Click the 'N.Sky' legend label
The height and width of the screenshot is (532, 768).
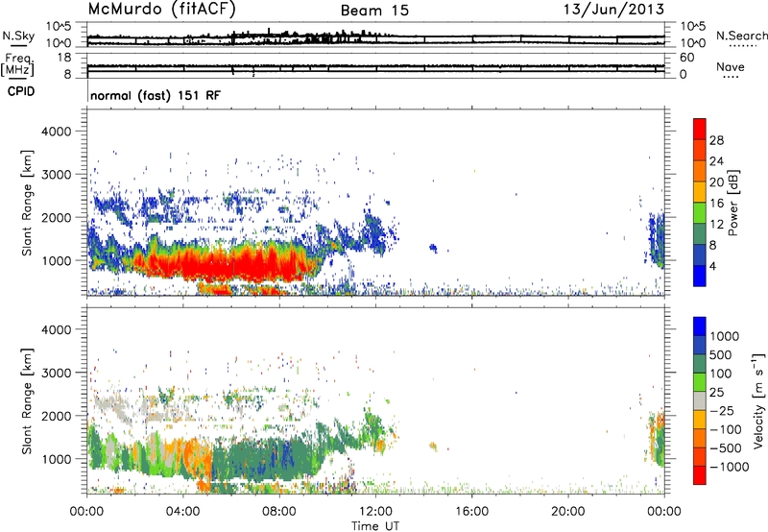pyautogui.click(x=18, y=36)
